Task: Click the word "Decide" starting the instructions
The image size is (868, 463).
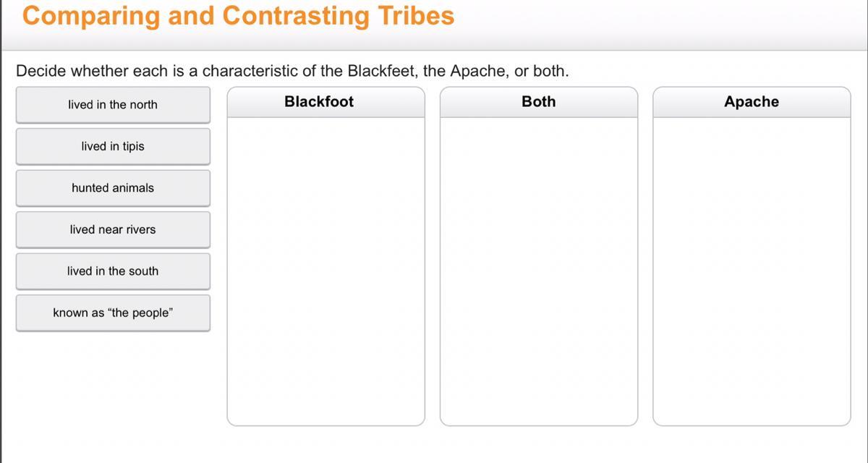Action: tap(41, 71)
